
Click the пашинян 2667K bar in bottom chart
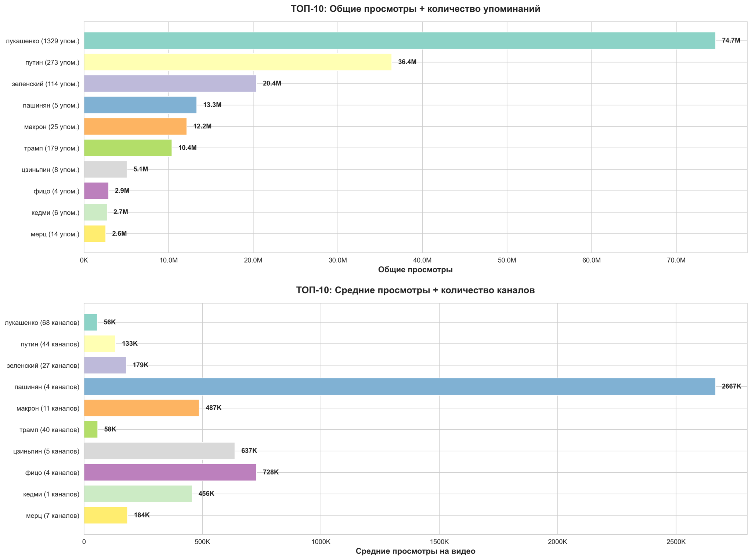click(399, 386)
